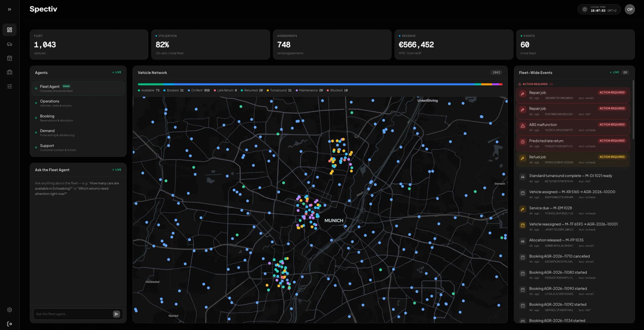This screenshot has width=644, height=330.
Task: Click the Fleet-Wide Events scrollbar
Action: point(633,109)
